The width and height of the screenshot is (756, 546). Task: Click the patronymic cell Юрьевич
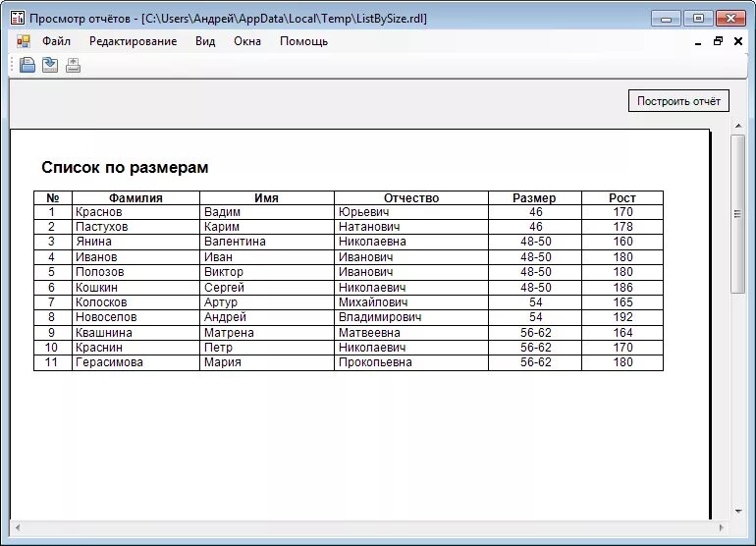coord(411,212)
